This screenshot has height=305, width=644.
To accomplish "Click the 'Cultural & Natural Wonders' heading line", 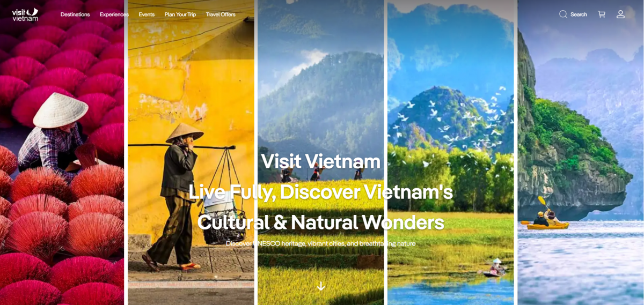I will coord(321,222).
